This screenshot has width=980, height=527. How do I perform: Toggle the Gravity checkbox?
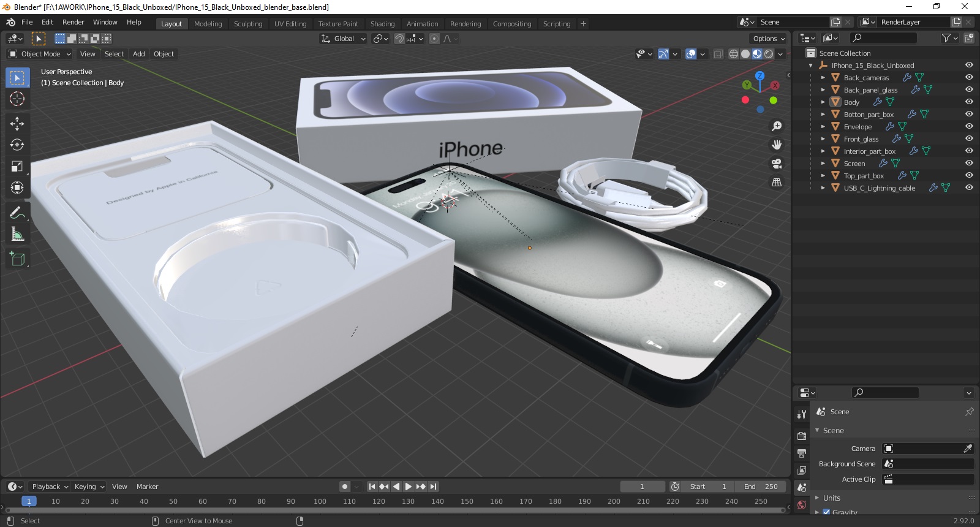pos(826,512)
